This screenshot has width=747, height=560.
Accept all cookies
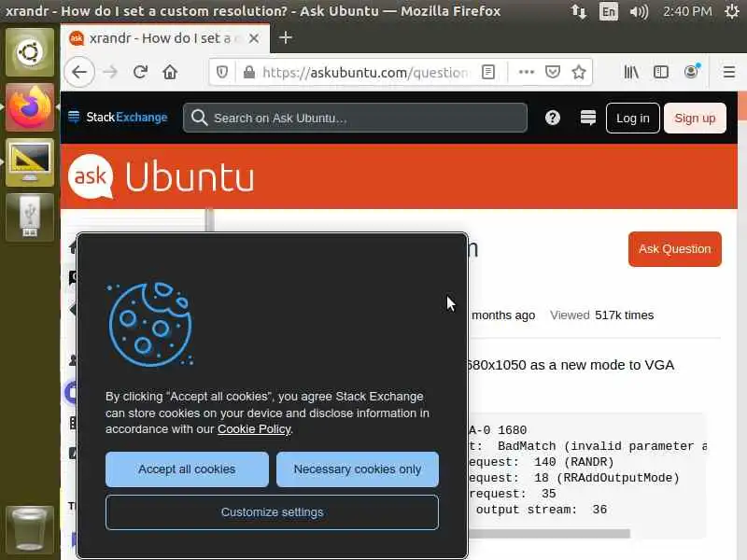coord(187,469)
